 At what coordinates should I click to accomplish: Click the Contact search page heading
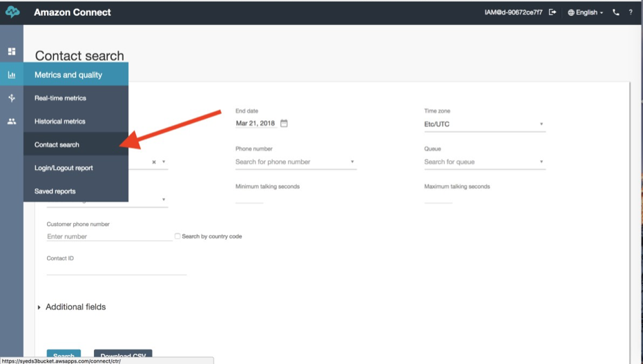point(79,56)
